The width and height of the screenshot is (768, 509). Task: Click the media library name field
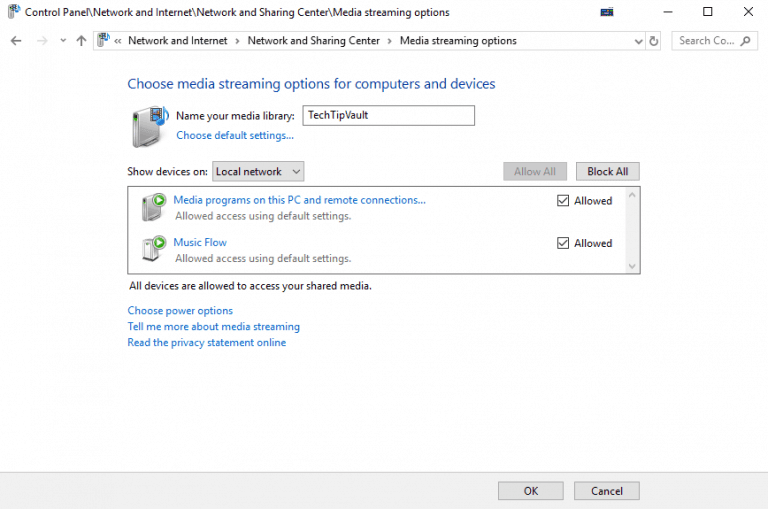click(388, 116)
